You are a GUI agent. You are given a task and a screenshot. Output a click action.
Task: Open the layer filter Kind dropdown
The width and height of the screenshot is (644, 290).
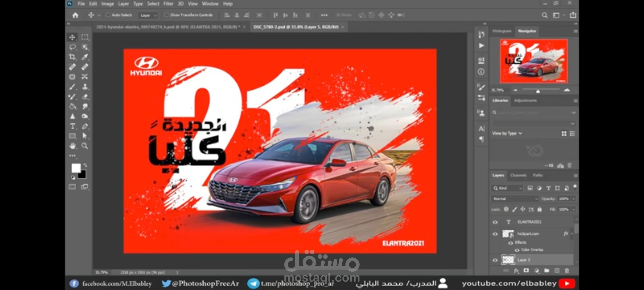508,188
